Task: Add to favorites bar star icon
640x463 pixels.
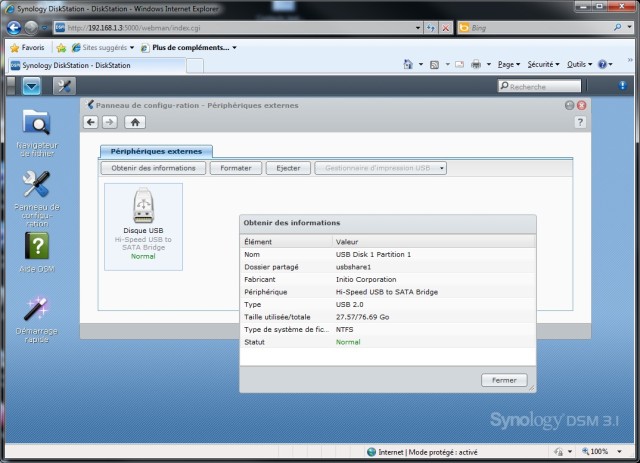Action: pyautogui.click(x=61, y=48)
